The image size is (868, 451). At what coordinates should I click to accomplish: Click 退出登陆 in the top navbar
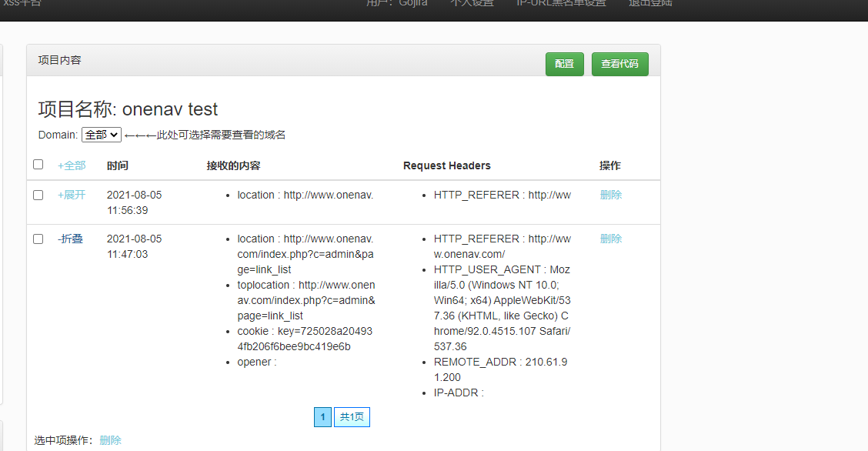pos(650,3)
